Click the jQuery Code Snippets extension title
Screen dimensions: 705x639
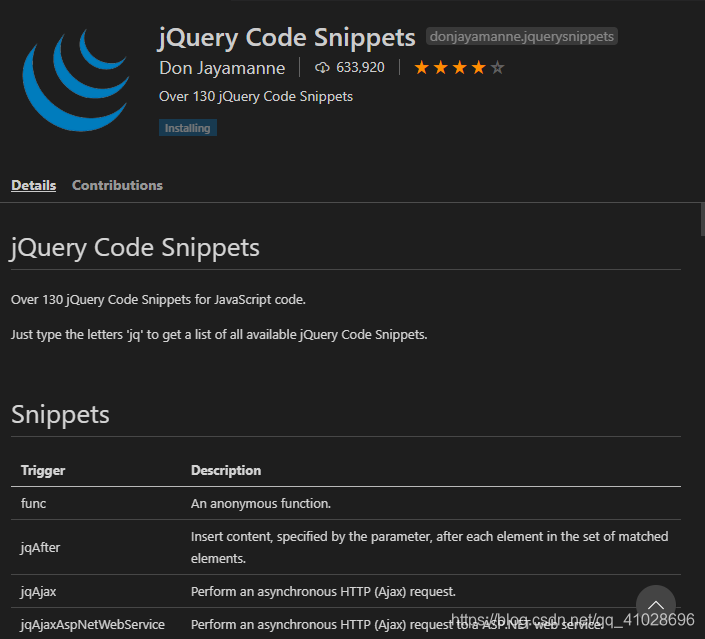pyautogui.click(x=287, y=37)
